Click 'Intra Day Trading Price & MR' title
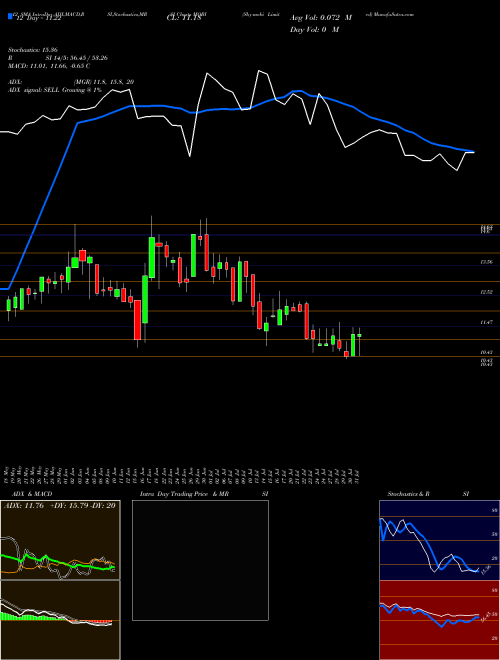 (x=185, y=494)
